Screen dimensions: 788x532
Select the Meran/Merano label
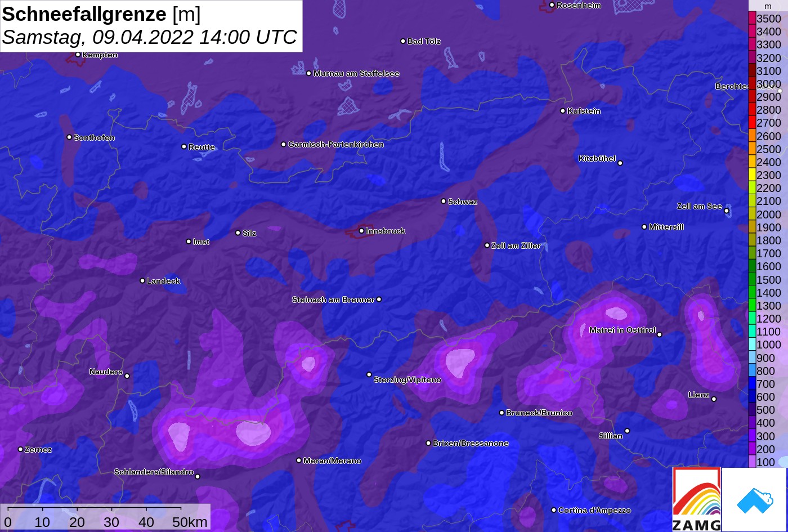click(x=332, y=461)
